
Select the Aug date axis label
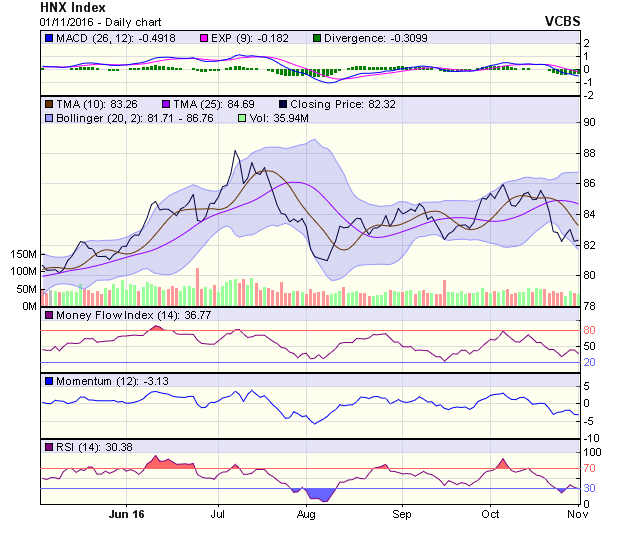click(306, 514)
